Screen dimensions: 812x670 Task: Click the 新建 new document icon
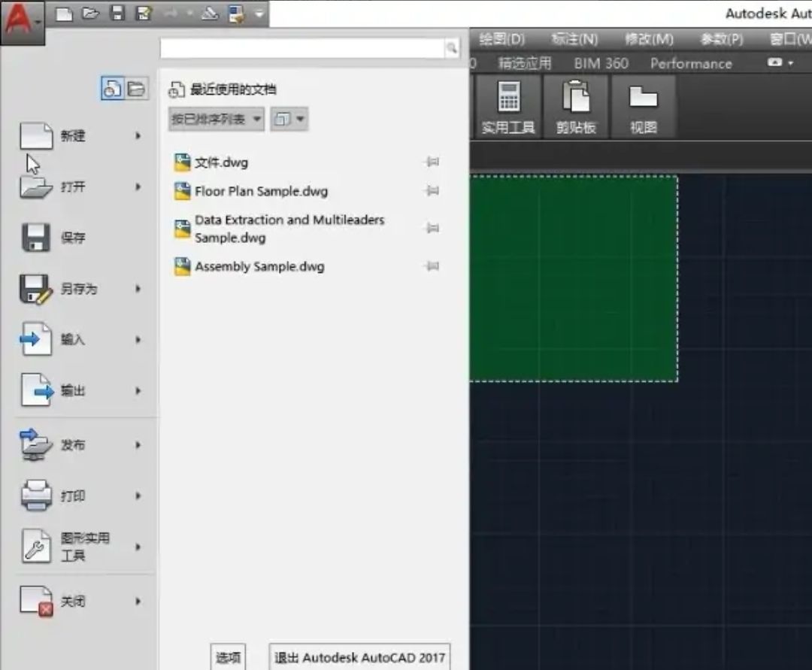click(36, 135)
